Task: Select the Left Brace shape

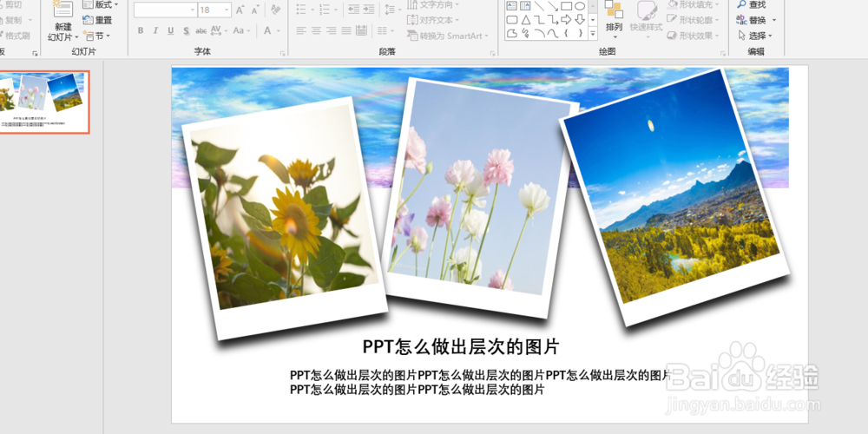Action: pyautogui.click(x=566, y=33)
